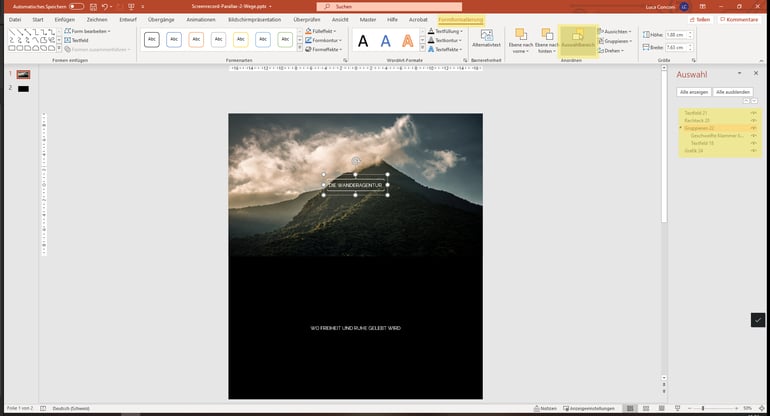The width and height of the screenshot is (770, 416).
Task: Open the Drehen dropdown
Action: [x=611, y=51]
